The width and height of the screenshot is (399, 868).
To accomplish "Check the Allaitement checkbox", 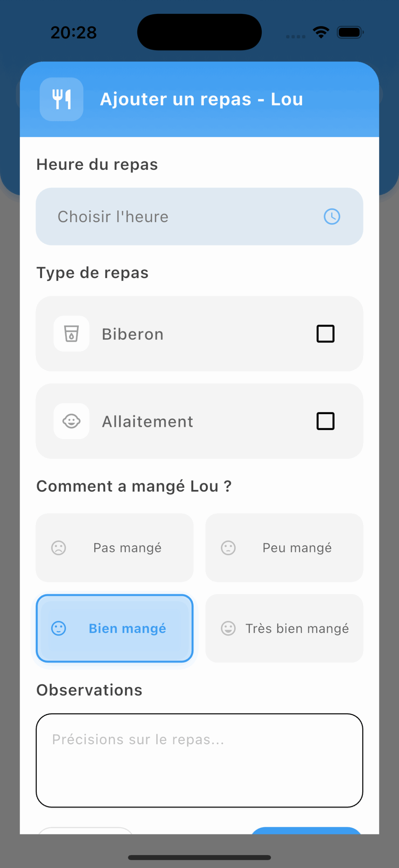I will pos(325,421).
